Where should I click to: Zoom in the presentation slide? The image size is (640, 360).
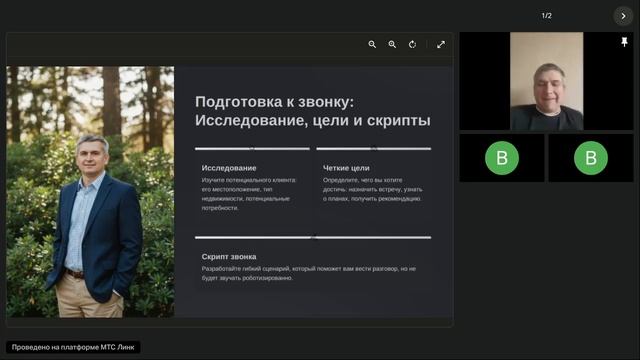pyautogui.click(x=392, y=44)
